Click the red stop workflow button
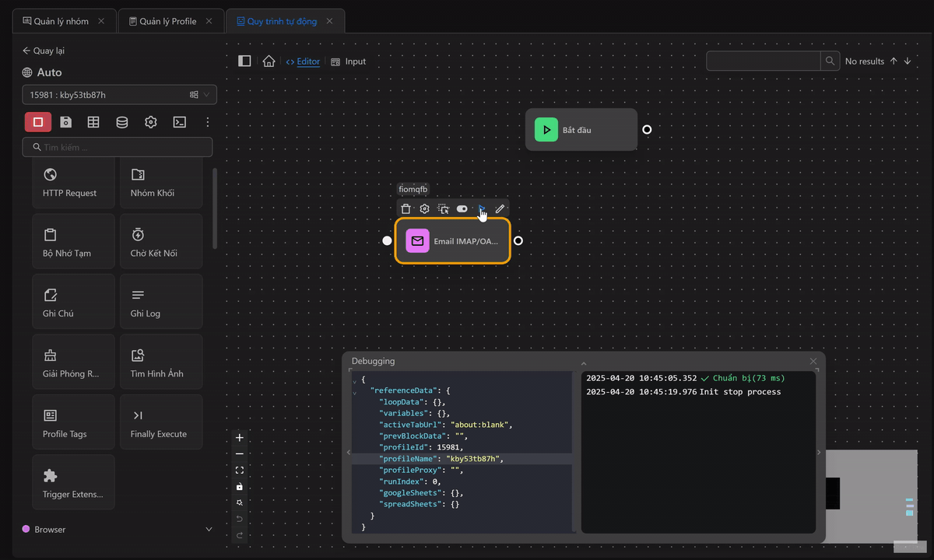 [x=37, y=122]
